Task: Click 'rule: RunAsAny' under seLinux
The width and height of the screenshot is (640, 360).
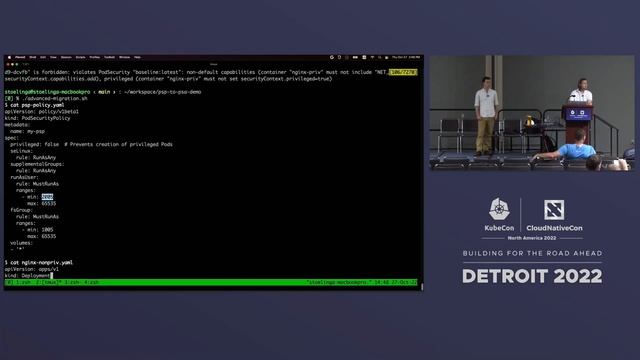Action: coord(36,158)
